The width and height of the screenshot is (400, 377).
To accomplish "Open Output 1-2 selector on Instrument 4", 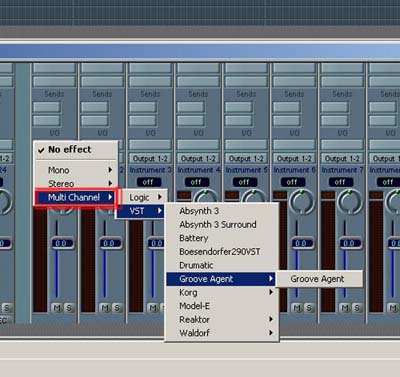I will pyautogui.click(x=198, y=159).
